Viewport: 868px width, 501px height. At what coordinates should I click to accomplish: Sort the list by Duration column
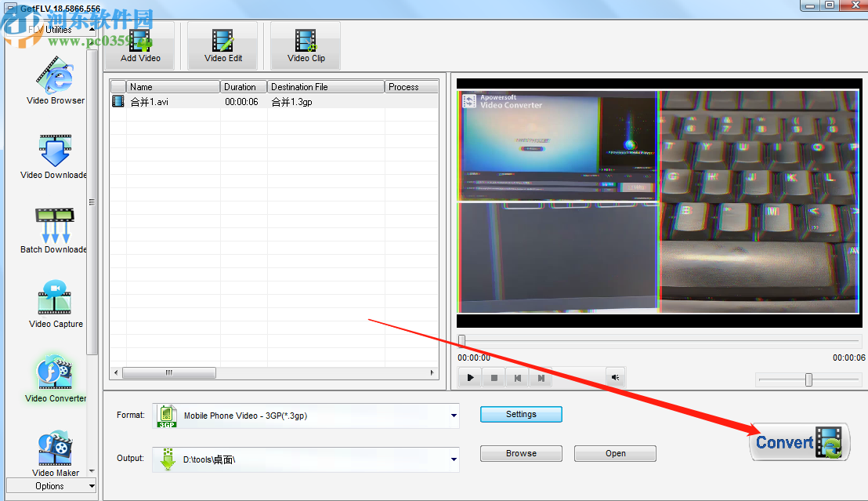point(244,87)
